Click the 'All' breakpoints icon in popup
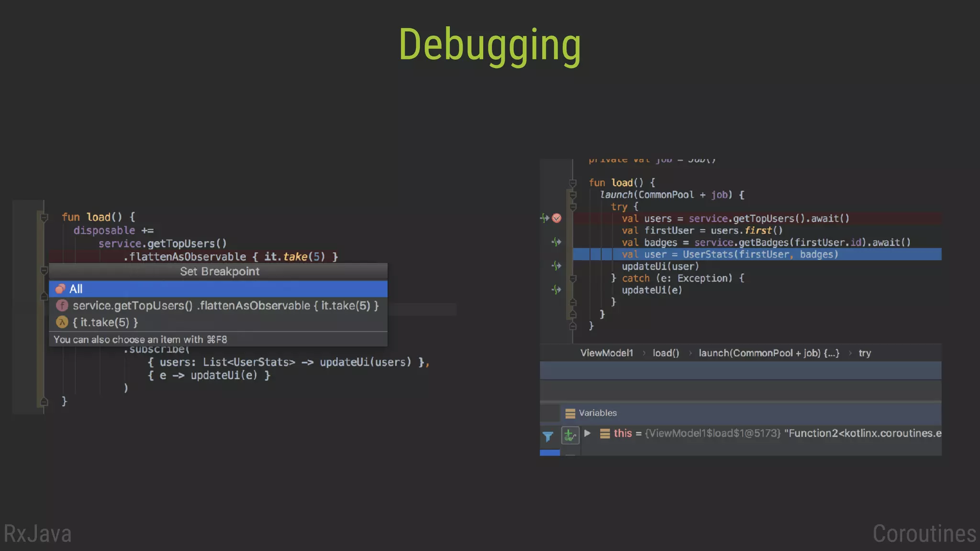The height and width of the screenshot is (551, 980). tap(60, 289)
